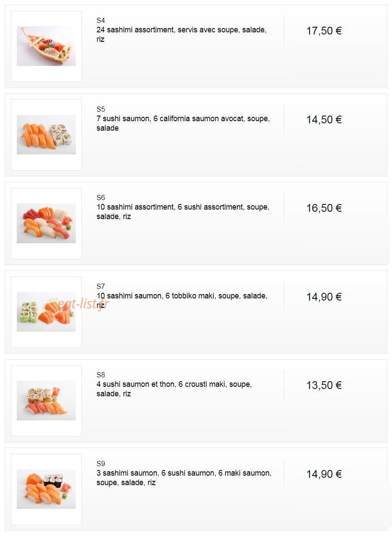Select the S4 menu code label

pyautogui.click(x=101, y=20)
